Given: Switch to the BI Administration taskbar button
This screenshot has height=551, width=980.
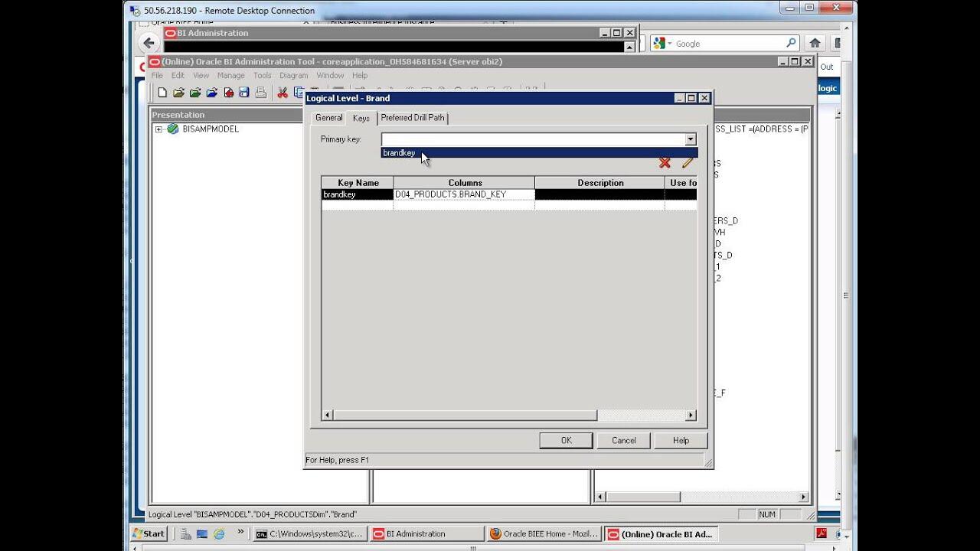Looking at the screenshot, I should (x=426, y=533).
